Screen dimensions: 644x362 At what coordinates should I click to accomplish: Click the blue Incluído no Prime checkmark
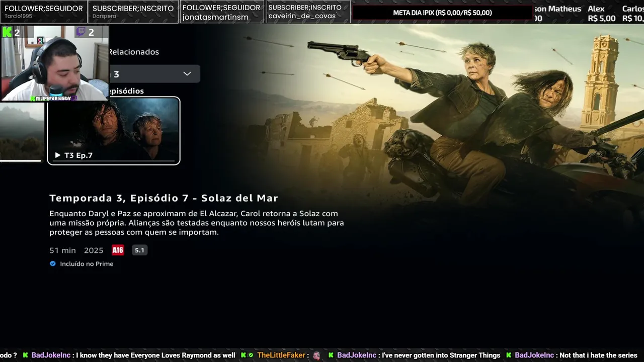[x=53, y=263]
